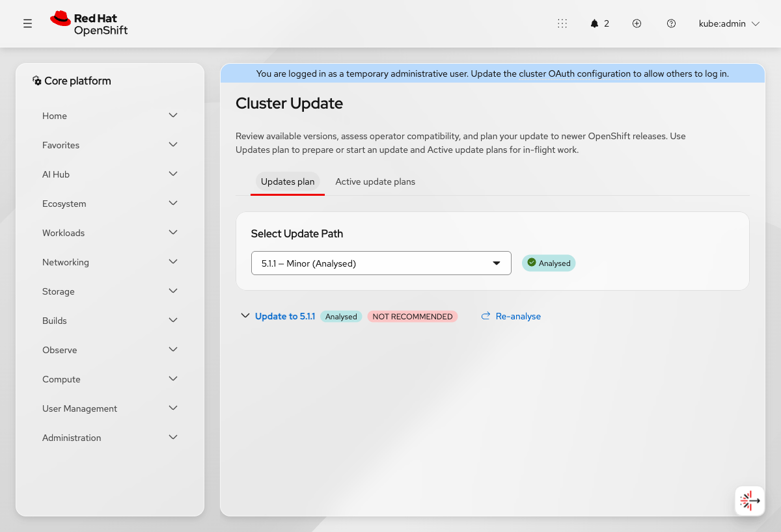Click the quick create plus icon
This screenshot has height=532, width=781.
coord(637,23)
